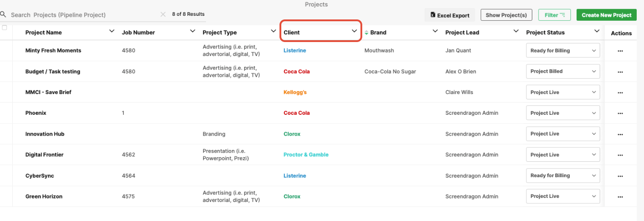644x221 pixels.
Task: Click project lead Claire Wills
Action: coord(459,92)
